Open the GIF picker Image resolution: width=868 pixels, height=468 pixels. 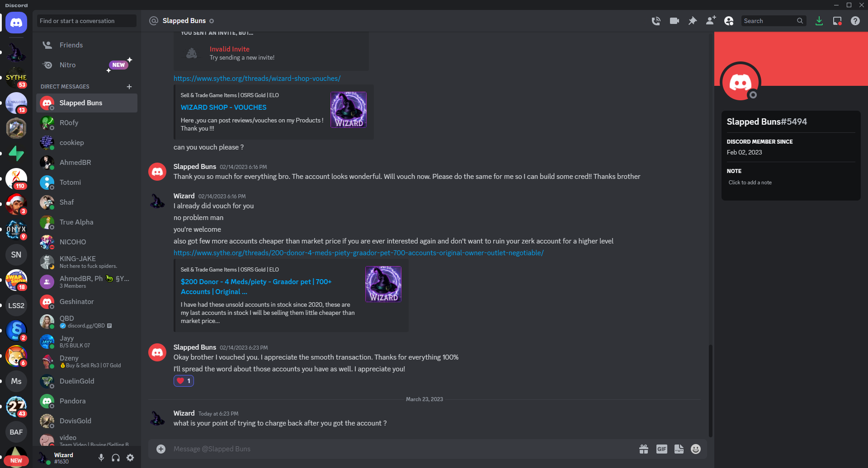[x=661, y=449]
